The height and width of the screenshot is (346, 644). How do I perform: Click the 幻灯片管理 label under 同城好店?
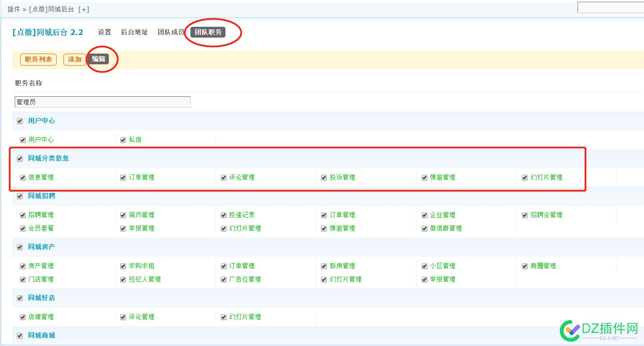pyautogui.click(x=245, y=317)
